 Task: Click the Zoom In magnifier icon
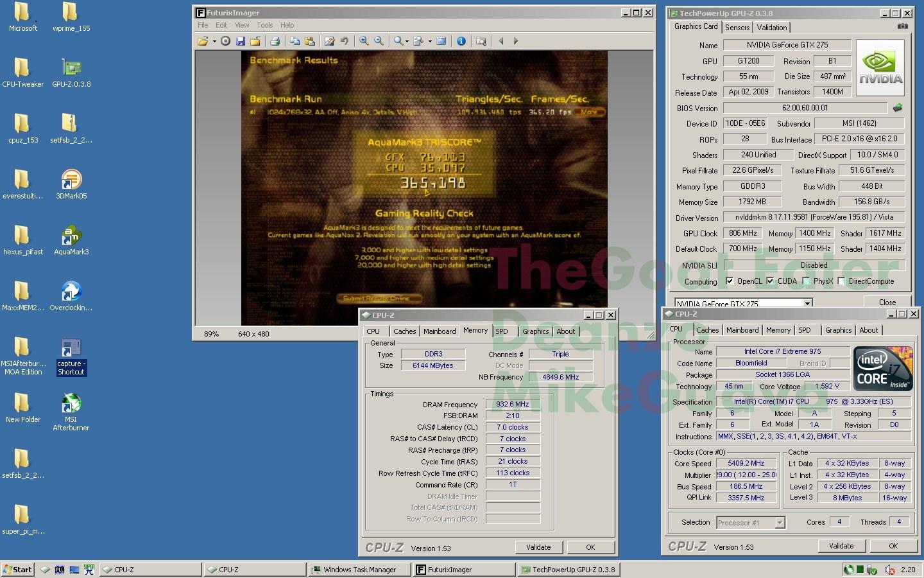tap(364, 41)
